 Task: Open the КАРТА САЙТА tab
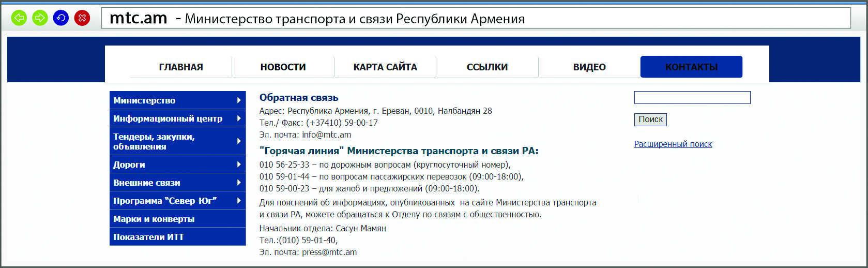(x=385, y=67)
